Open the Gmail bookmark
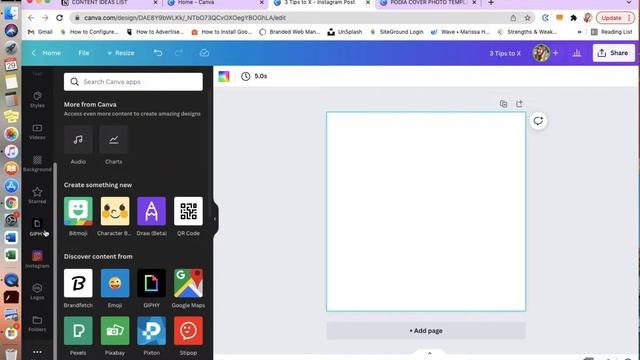The width and height of the screenshot is (640, 360). pos(40,32)
